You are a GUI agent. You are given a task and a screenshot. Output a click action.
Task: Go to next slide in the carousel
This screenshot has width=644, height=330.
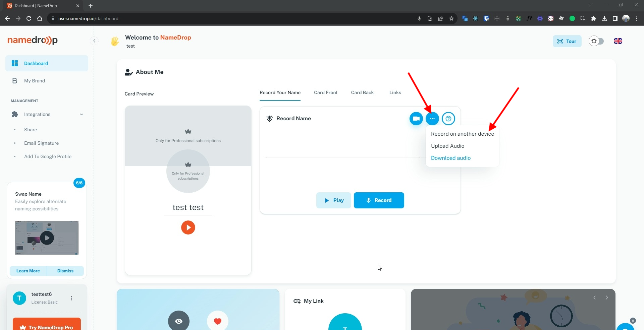pyautogui.click(x=607, y=298)
